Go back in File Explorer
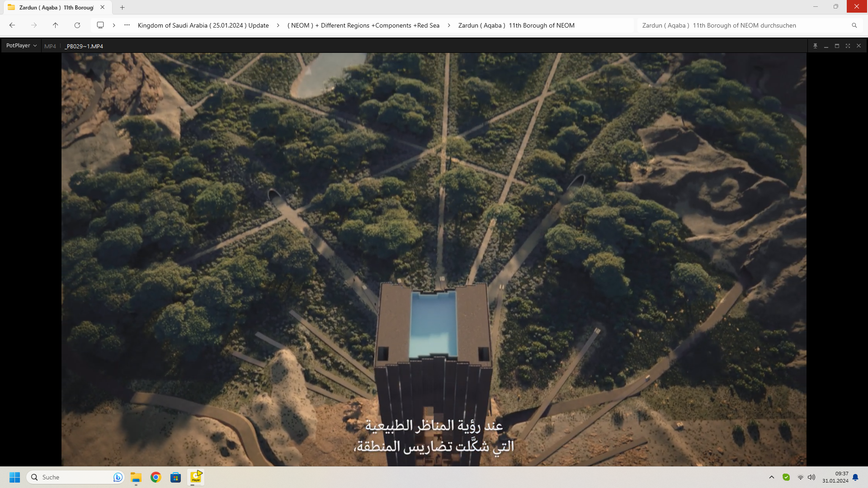 tap(12, 25)
